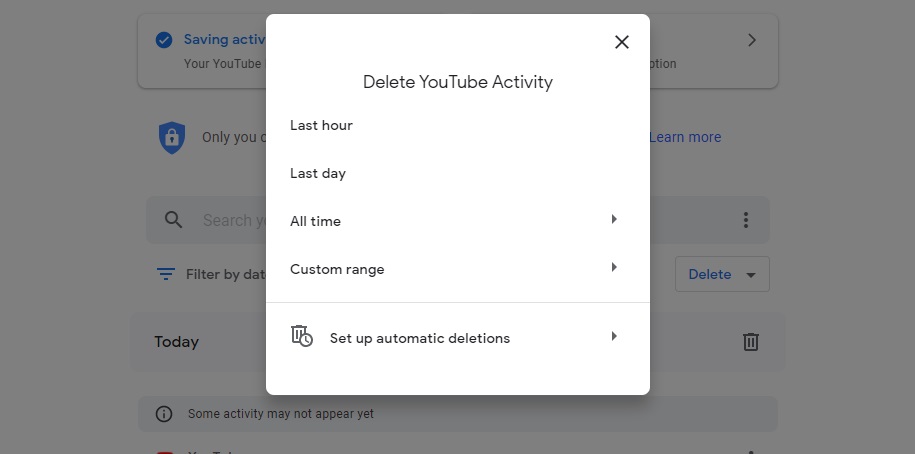This screenshot has height=454, width=915.
Task: Click the Filter by date icon
Action: click(x=166, y=274)
